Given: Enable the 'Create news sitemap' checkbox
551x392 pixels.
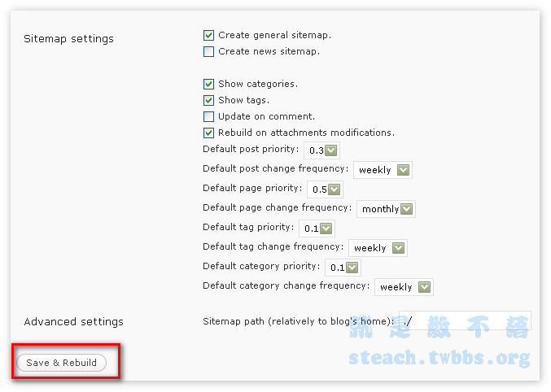Looking at the screenshot, I should [209, 52].
